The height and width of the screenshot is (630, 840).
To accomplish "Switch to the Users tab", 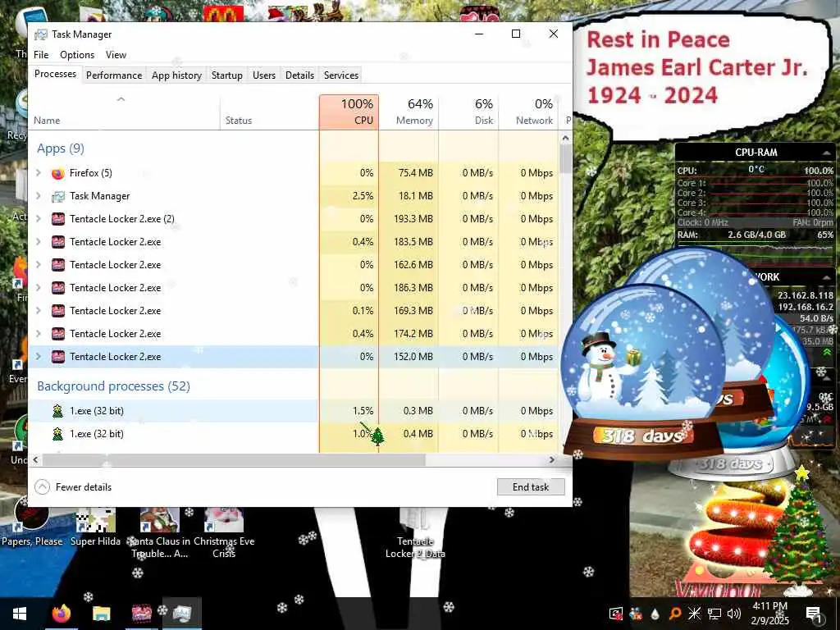I will 264,75.
